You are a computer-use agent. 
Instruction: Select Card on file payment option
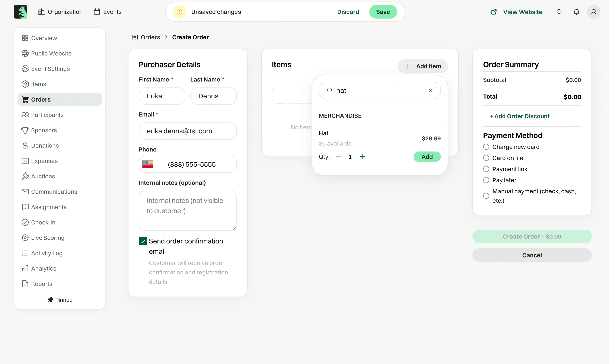(x=486, y=158)
